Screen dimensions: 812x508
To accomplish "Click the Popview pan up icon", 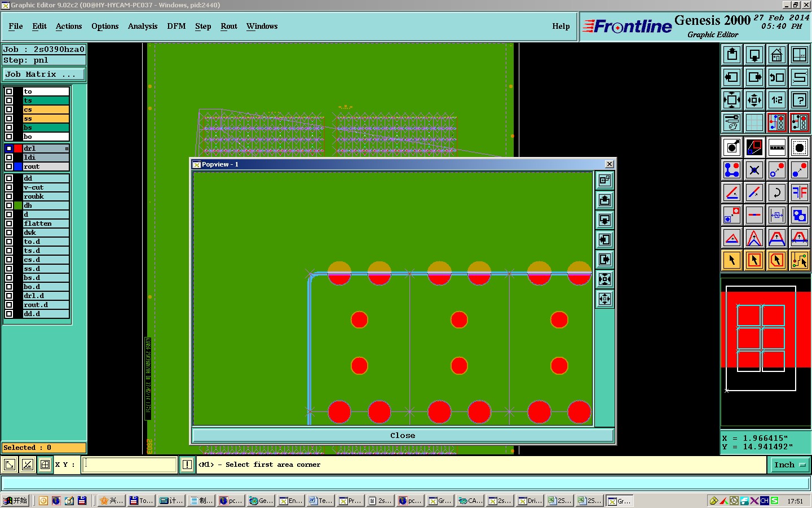I will [x=604, y=200].
